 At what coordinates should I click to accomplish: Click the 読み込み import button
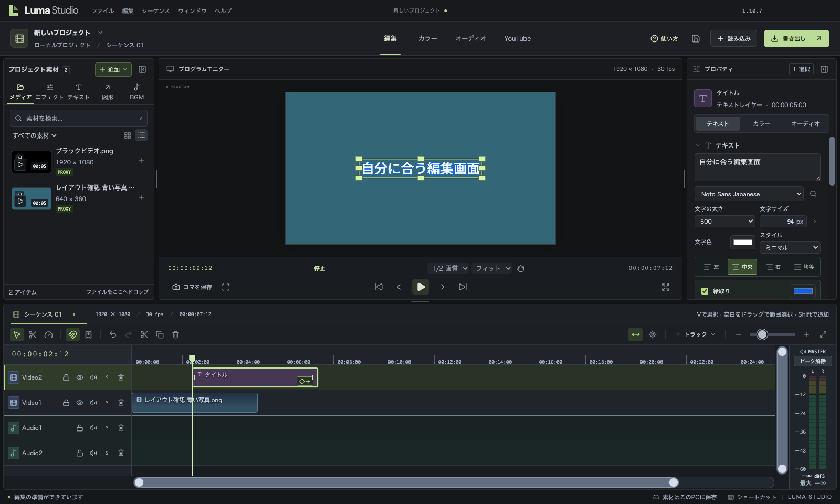tap(733, 38)
